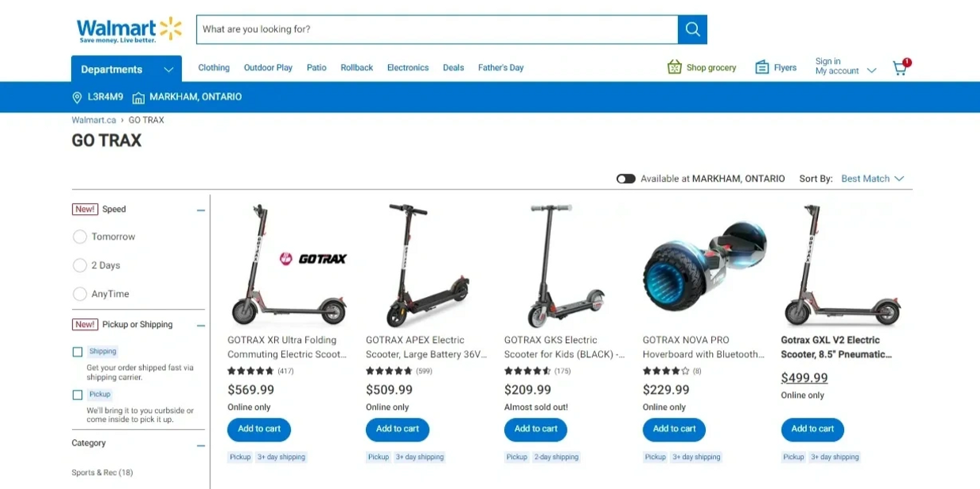Click the Walmart.ca breadcrumb link
This screenshot has width=980, height=489.
pyautogui.click(x=94, y=120)
